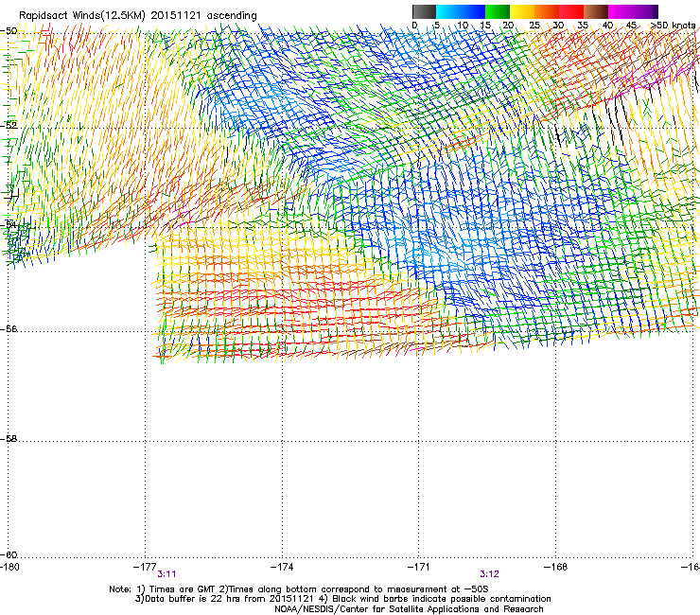Click the latitude label -52
The image size is (700, 615).
9,125
